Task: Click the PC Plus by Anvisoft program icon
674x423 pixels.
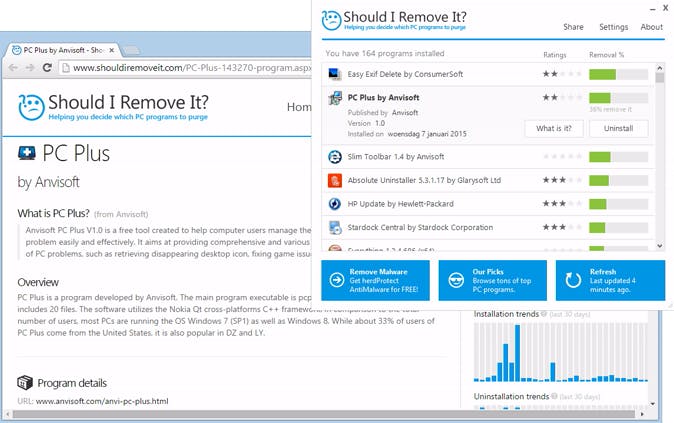Action: [335, 98]
